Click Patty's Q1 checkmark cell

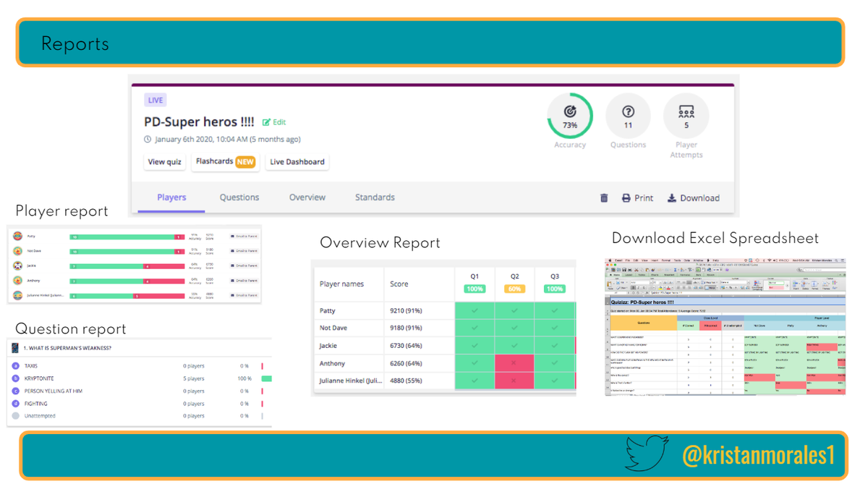[x=475, y=310]
